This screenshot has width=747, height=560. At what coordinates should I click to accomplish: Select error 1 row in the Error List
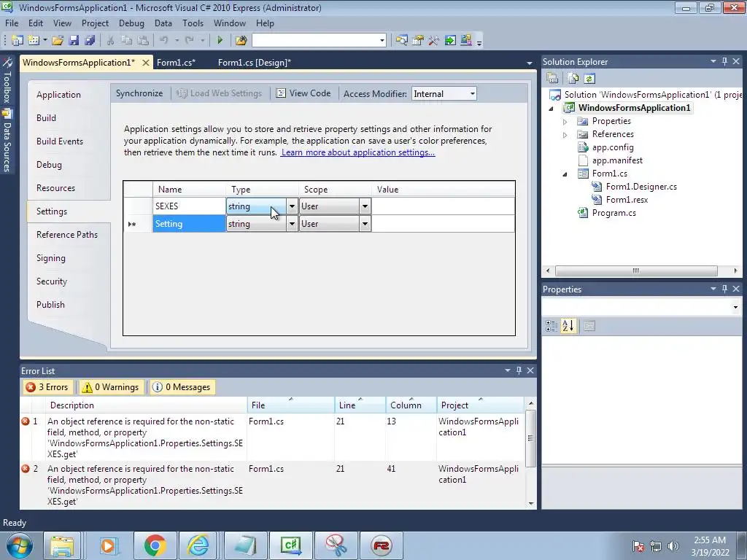pos(271,437)
